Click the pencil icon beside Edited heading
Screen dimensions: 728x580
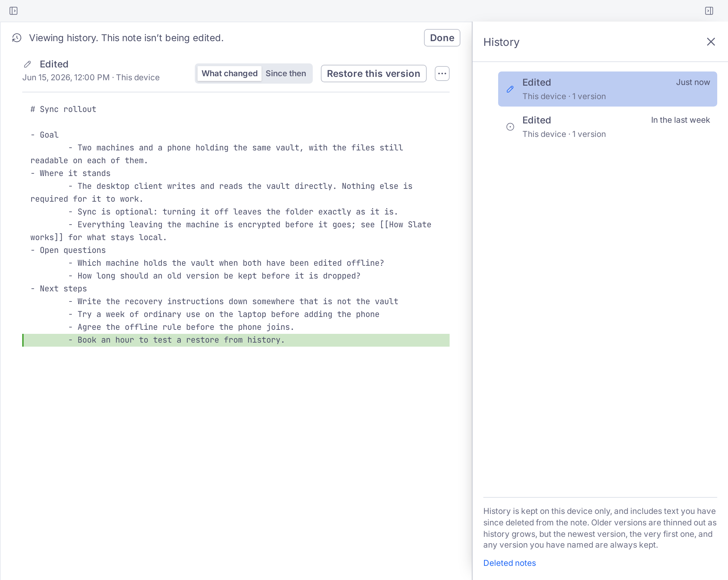tap(28, 64)
